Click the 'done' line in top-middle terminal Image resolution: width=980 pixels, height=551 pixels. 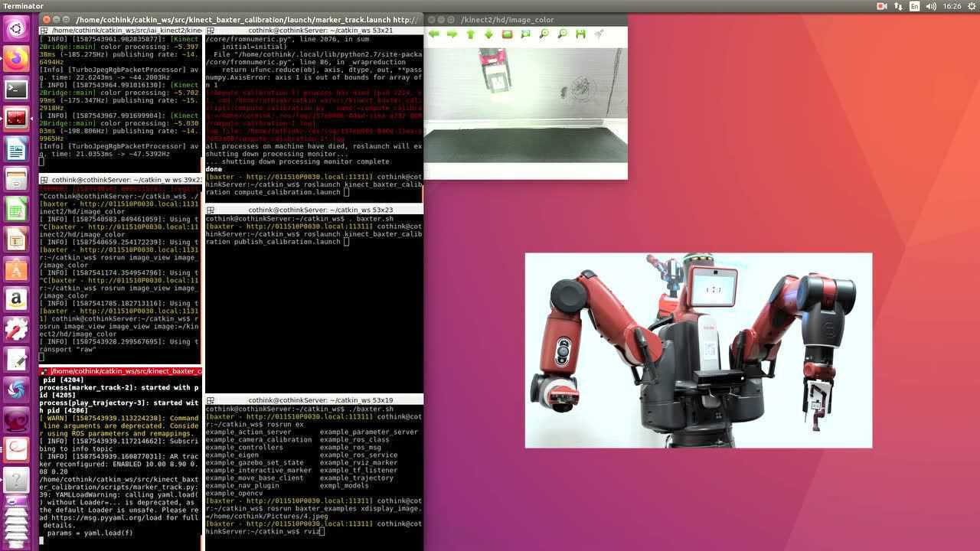pyautogui.click(x=214, y=169)
